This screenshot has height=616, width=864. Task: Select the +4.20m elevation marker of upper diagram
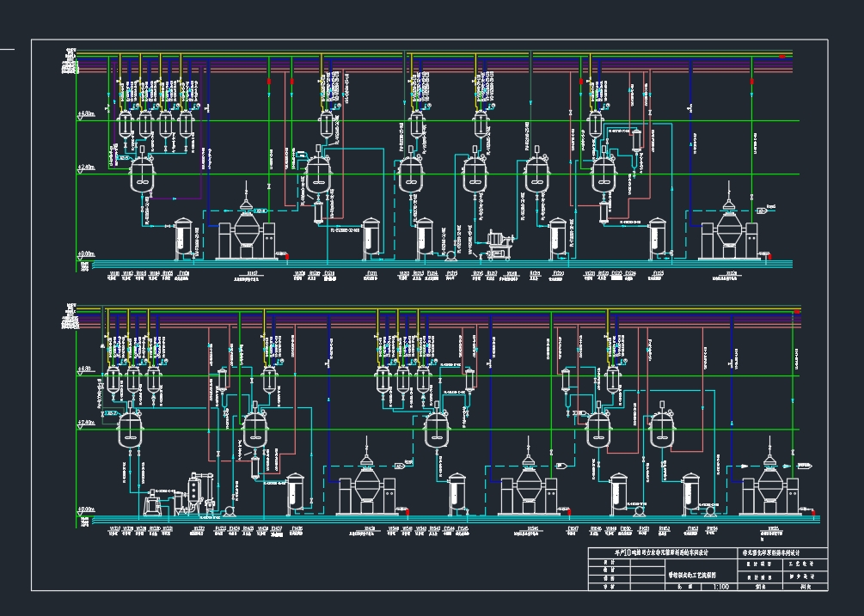coord(86,115)
